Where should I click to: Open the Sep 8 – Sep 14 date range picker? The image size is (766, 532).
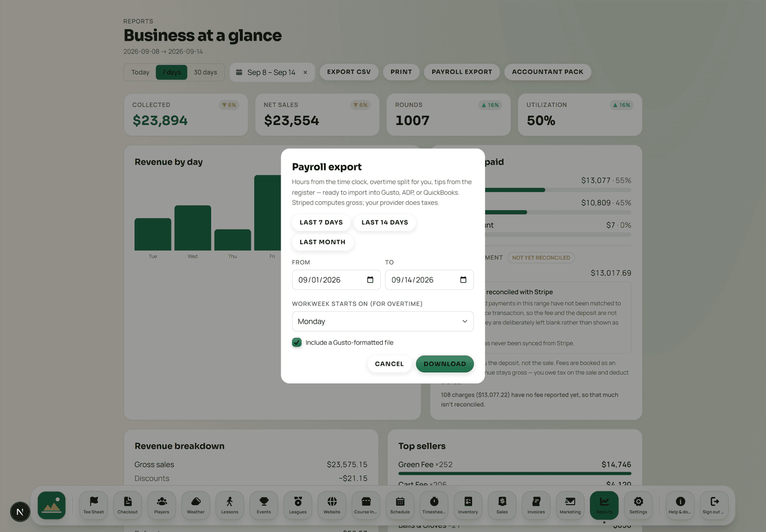[271, 72]
